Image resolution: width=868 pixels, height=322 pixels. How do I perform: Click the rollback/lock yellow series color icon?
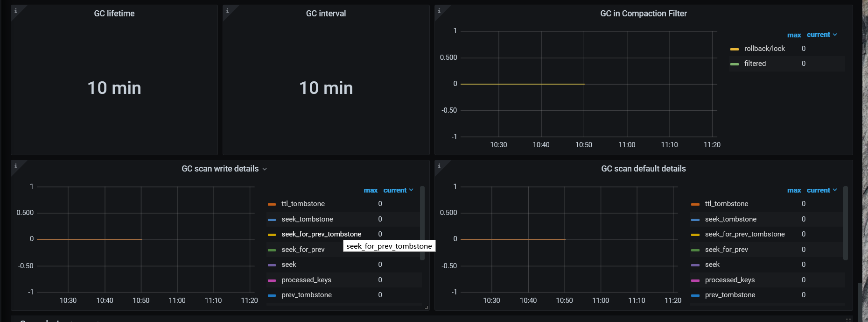click(x=734, y=49)
